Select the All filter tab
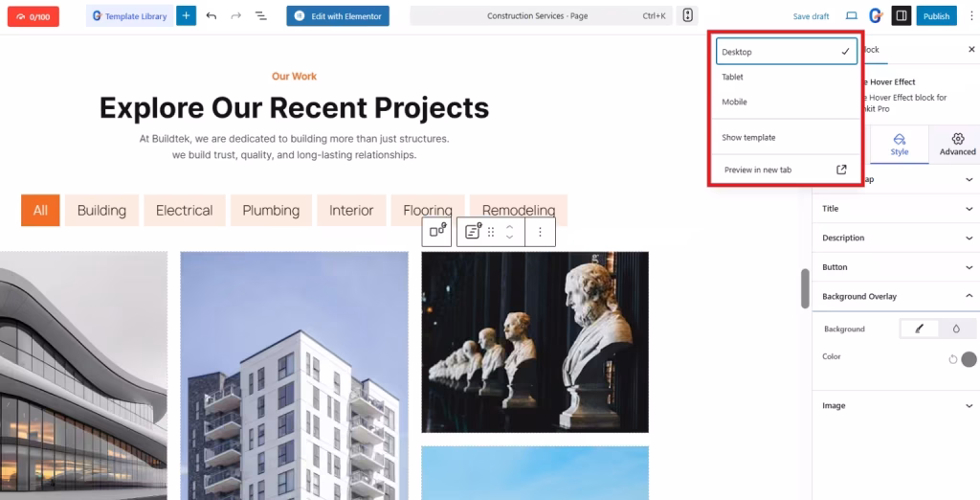This screenshot has height=500, width=980. pos(40,211)
